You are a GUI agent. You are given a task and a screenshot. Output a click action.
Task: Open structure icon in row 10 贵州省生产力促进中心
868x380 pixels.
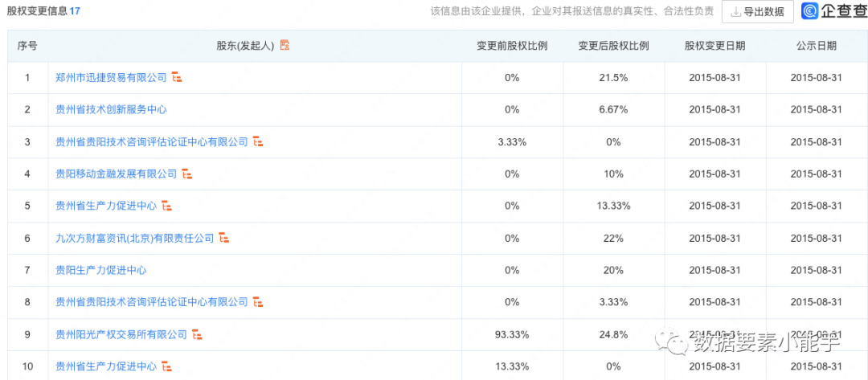pos(167,366)
